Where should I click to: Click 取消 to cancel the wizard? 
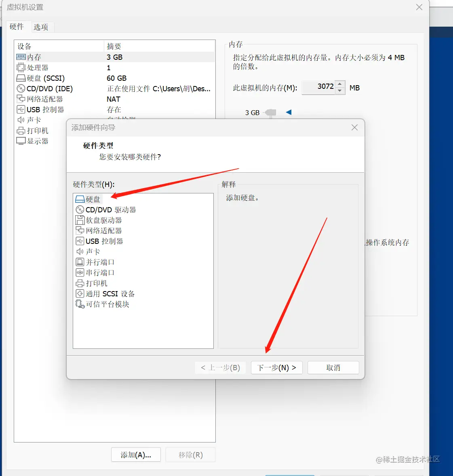[333, 367]
